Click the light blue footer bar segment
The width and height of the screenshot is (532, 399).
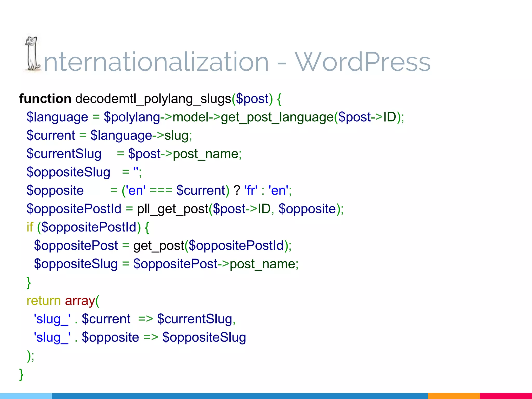click(x=26, y=396)
